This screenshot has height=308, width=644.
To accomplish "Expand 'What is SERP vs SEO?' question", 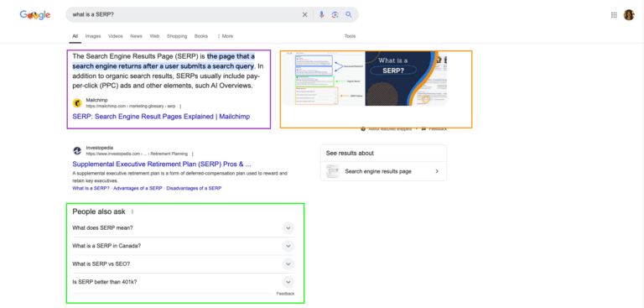I will tap(183, 264).
